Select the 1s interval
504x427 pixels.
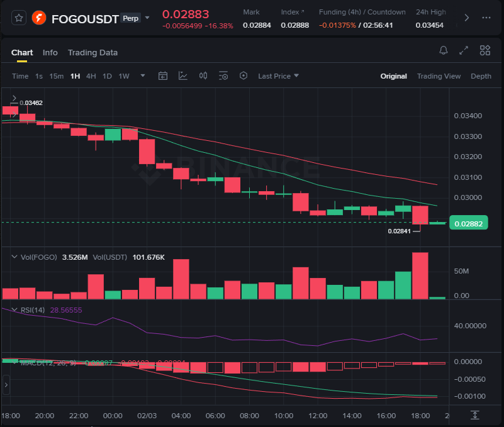click(x=39, y=76)
